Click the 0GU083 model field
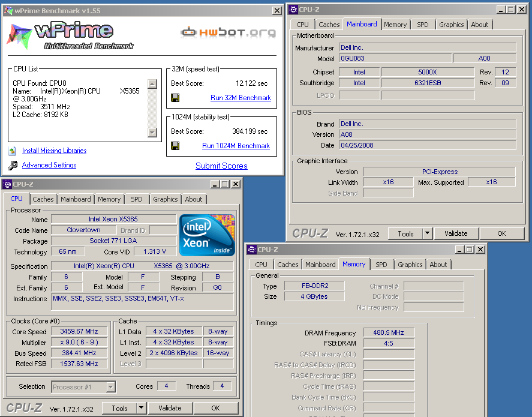The image size is (532, 417). tap(395, 58)
